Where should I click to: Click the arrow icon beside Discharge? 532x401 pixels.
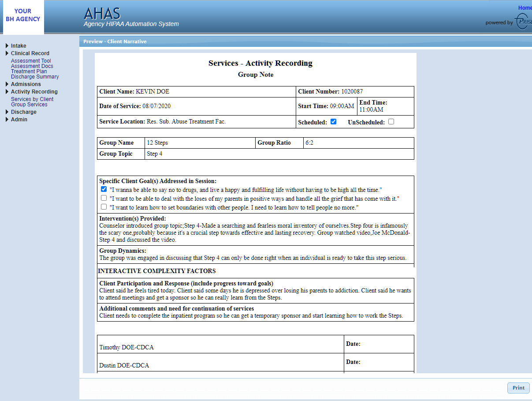6,112
